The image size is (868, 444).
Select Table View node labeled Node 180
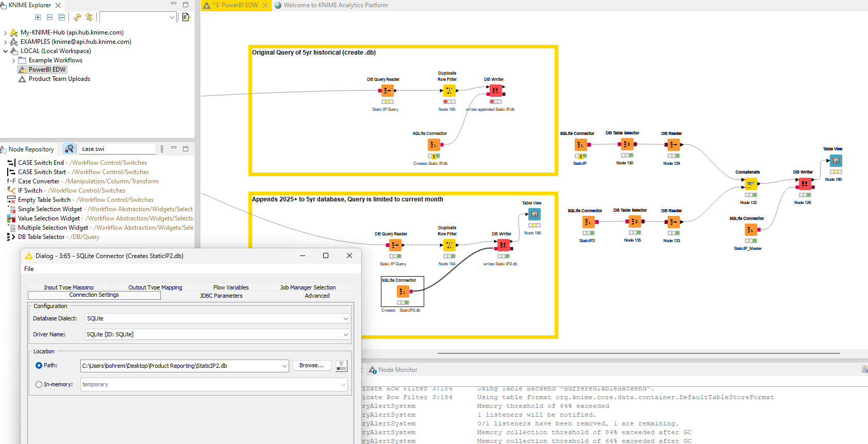click(x=836, y=161)
